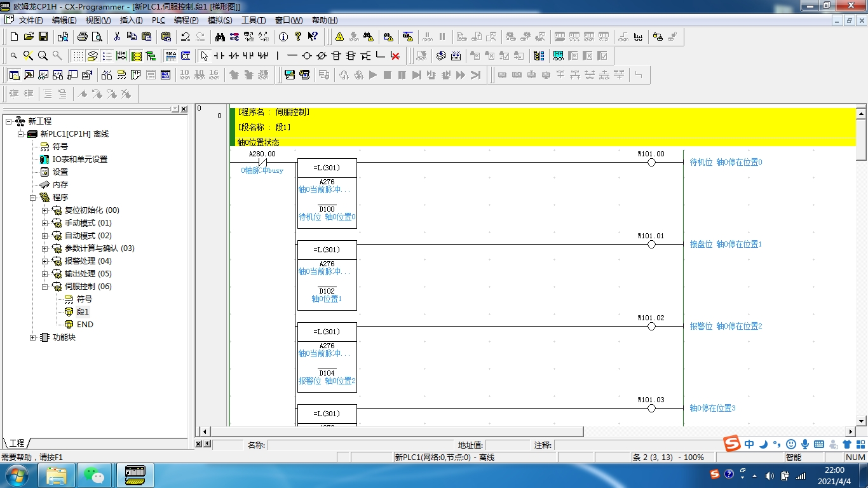The width and height of the screenshot is (868, 488).
Task: Open Find with the binoculars icon
Action: pos(220,37)
